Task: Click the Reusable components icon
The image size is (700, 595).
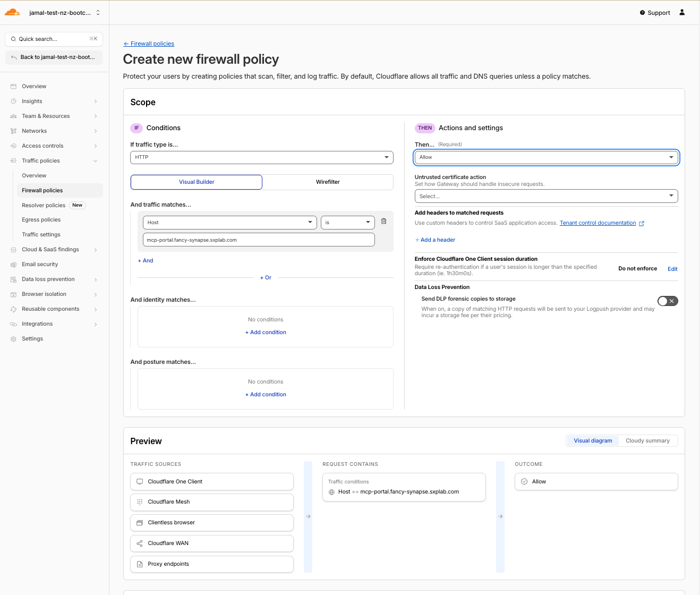Action: pos(13,309)
